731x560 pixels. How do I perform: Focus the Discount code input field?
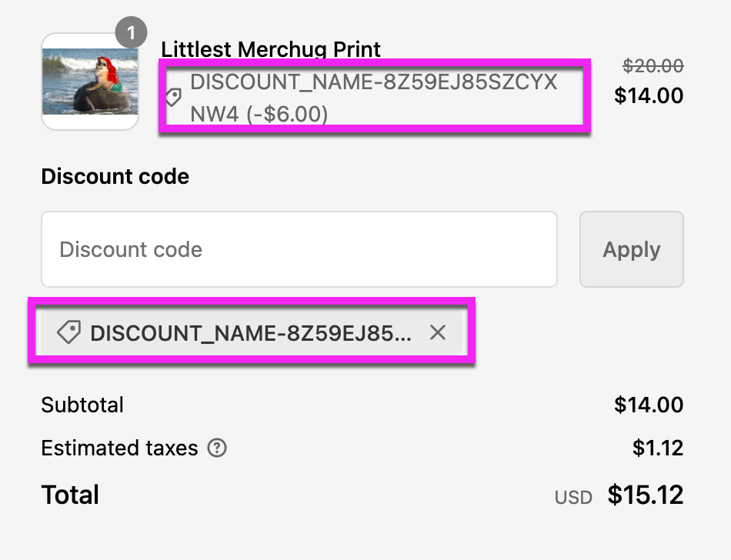click(x=299, y=249)
